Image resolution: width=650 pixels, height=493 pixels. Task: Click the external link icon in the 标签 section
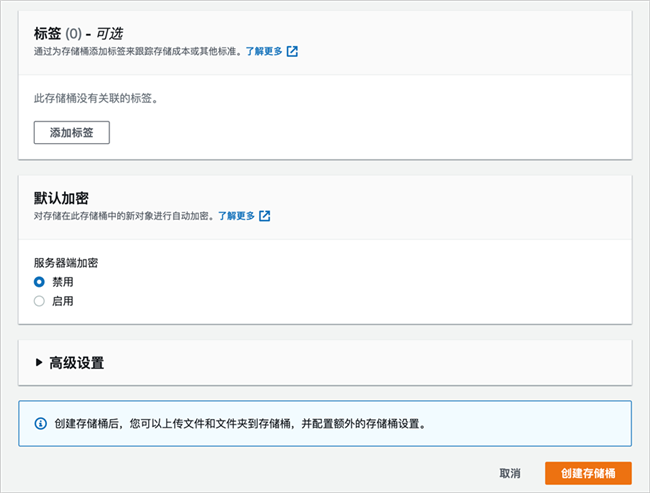point(292,51)
